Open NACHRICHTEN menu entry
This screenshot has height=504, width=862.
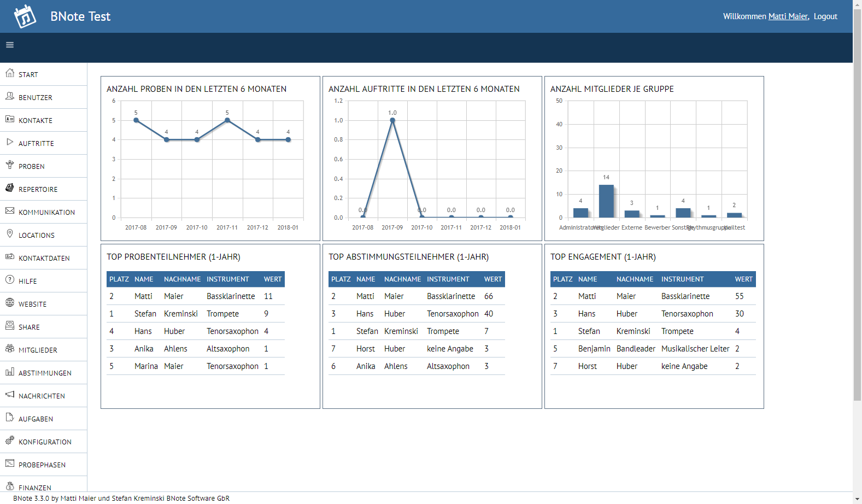(43, 396)
